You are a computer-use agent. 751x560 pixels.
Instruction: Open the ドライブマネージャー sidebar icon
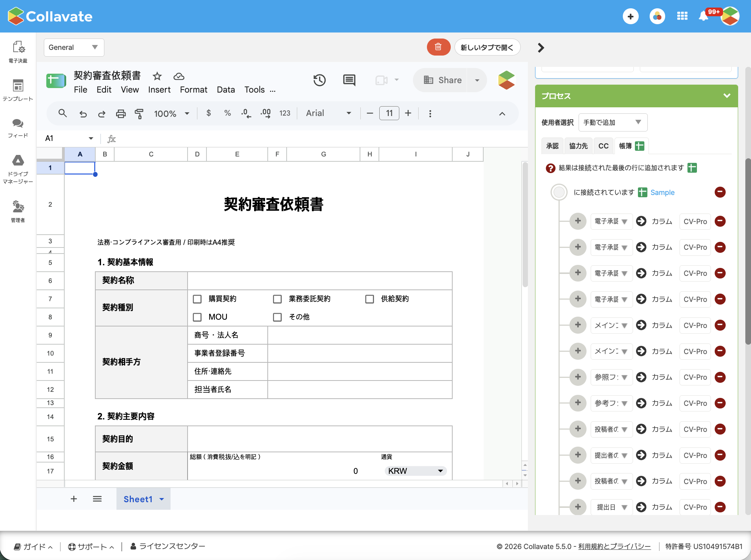(x=18, y=169)
